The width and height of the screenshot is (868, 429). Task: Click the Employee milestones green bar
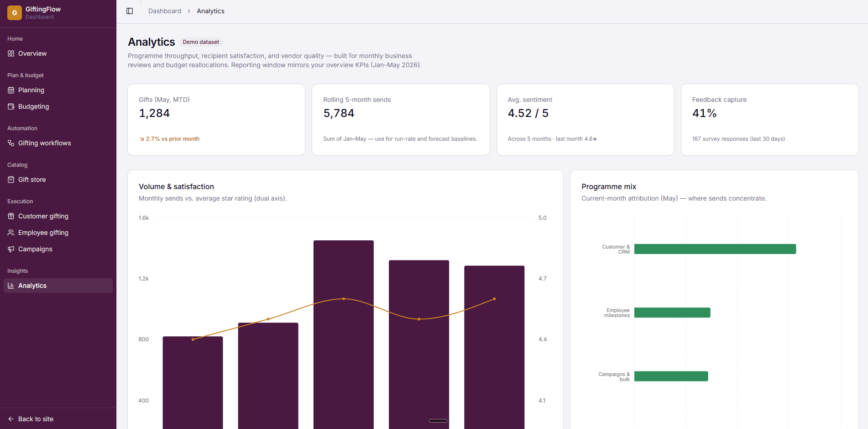click(x=672, y=312)
